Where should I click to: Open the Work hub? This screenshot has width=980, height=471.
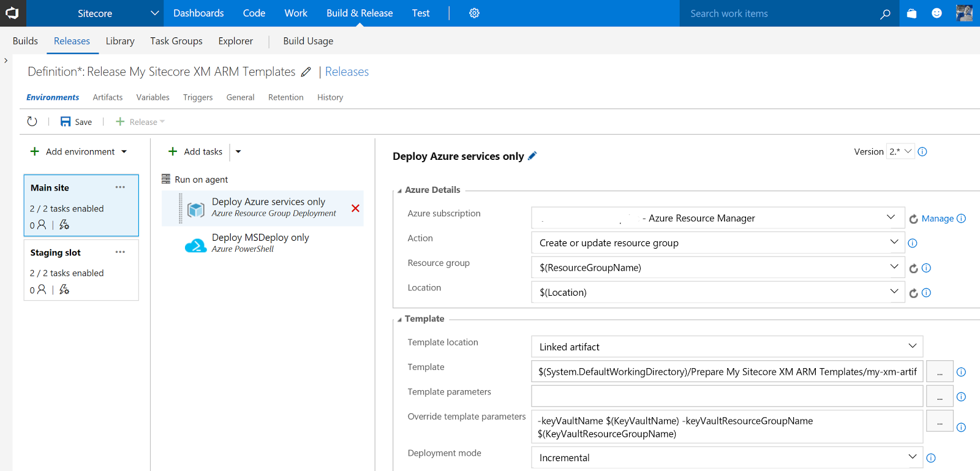click(x=296, y=13)
